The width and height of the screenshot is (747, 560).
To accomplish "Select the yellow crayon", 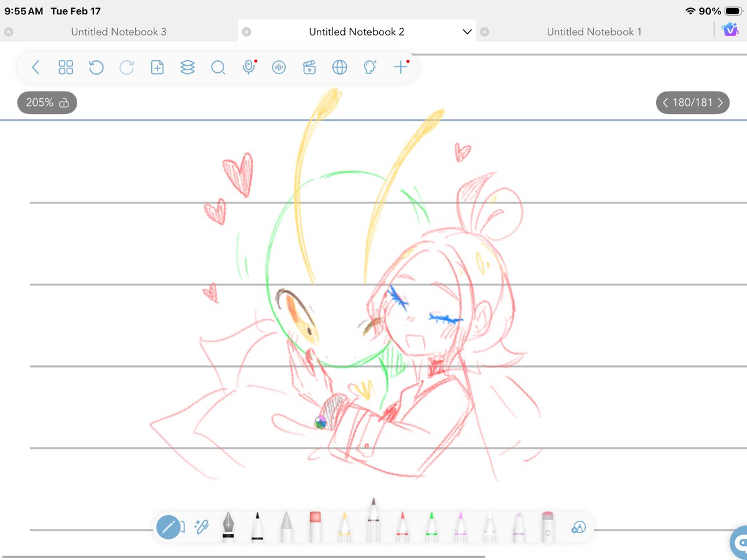I will (344, 527).
